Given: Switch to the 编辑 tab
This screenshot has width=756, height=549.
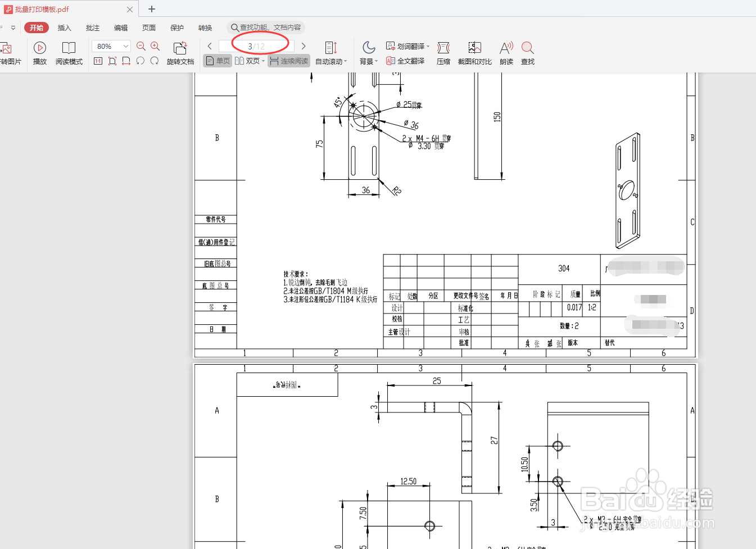Looking at the screenshot, I should click(x=121, y=28).
